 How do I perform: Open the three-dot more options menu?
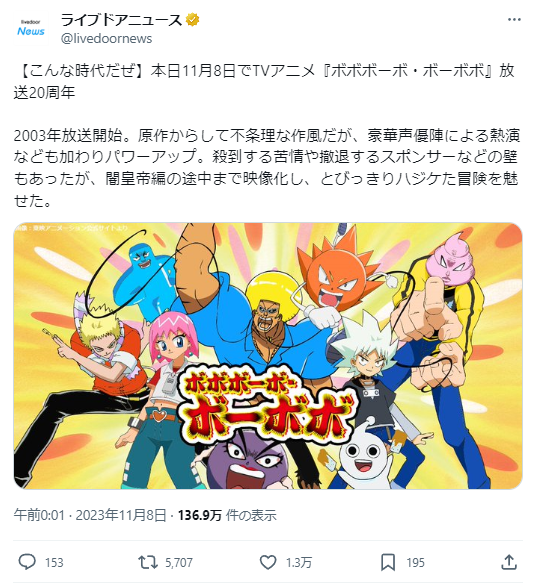514,20
